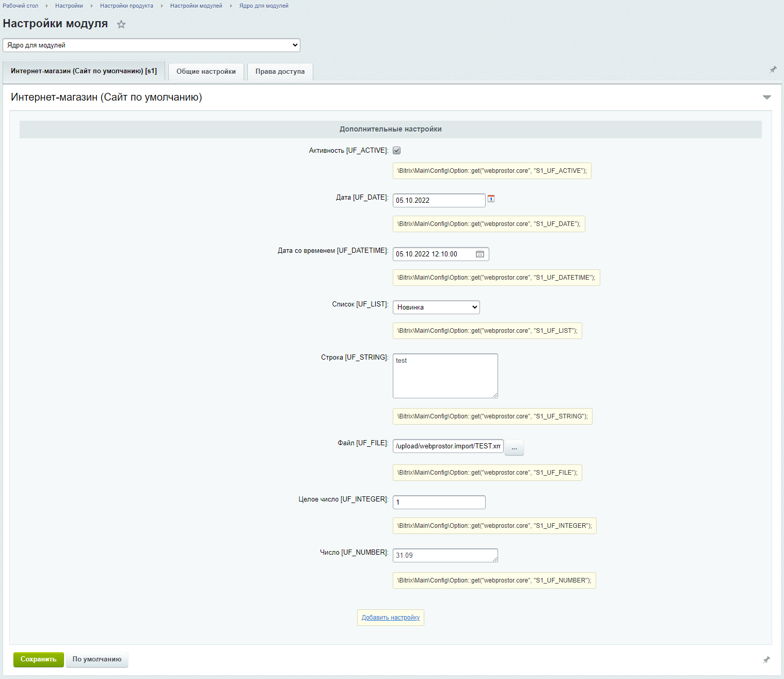The height and width of the screenshot is (679, 784).
Task: Open Настройки продукта breadcrumb
Action: click(x=126, y=6)
